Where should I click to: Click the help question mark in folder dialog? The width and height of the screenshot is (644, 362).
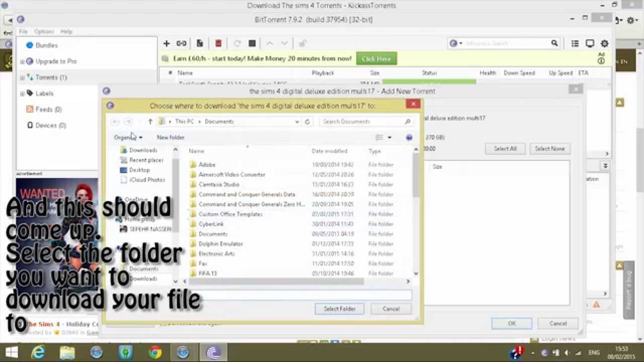pyautogui.click(x=409, y=137)
